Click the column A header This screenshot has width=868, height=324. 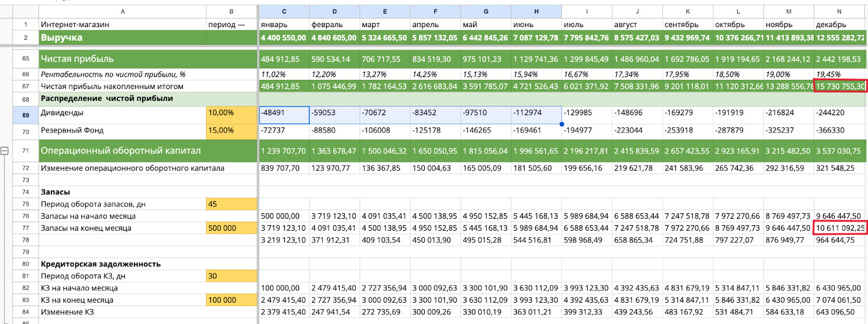123,11
